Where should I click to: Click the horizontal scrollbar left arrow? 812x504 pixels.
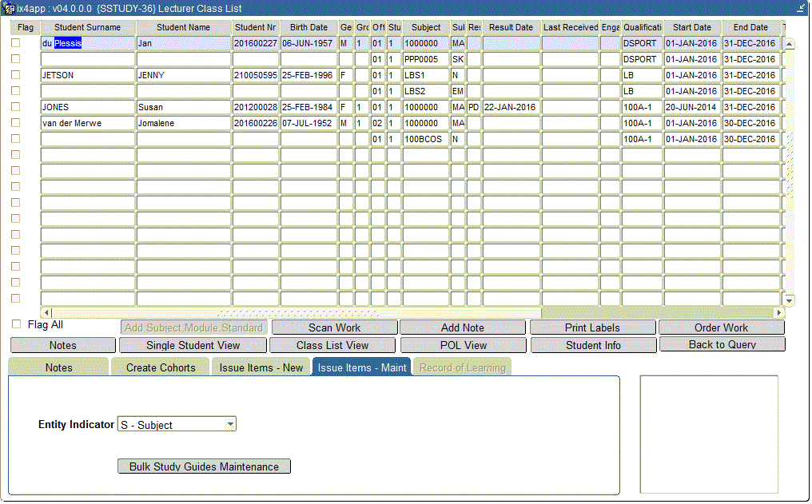[46, 313]
